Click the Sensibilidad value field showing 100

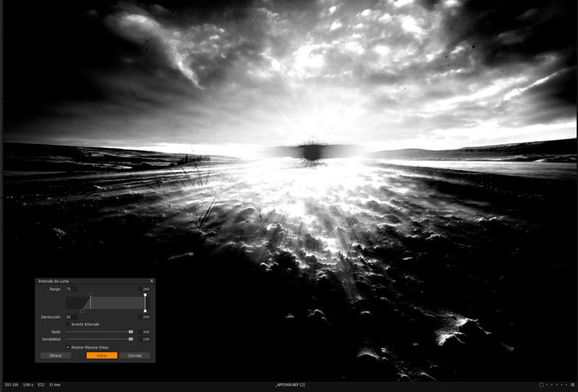145,339
